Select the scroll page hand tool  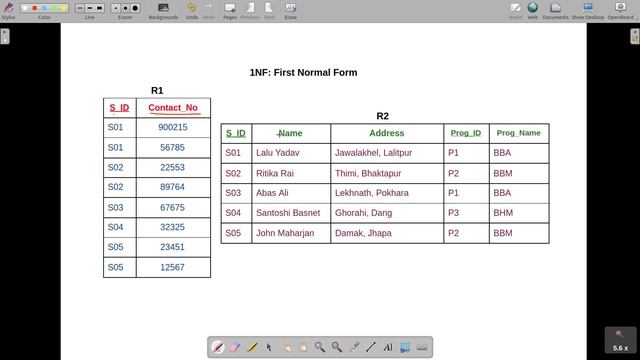tap(303, 347)
